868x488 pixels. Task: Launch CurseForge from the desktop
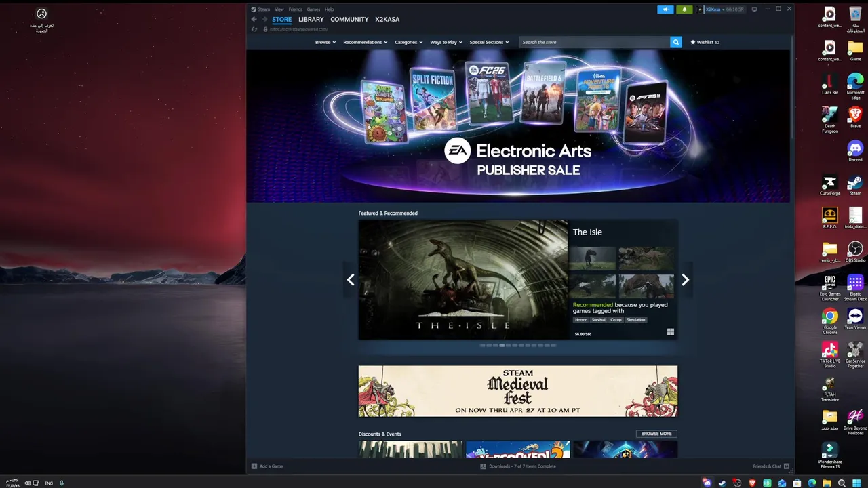click(830, 185)
